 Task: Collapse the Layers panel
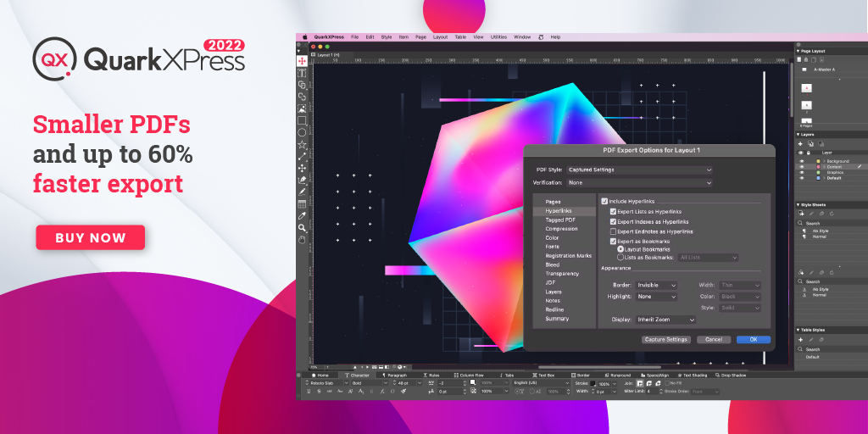(798, 135)
